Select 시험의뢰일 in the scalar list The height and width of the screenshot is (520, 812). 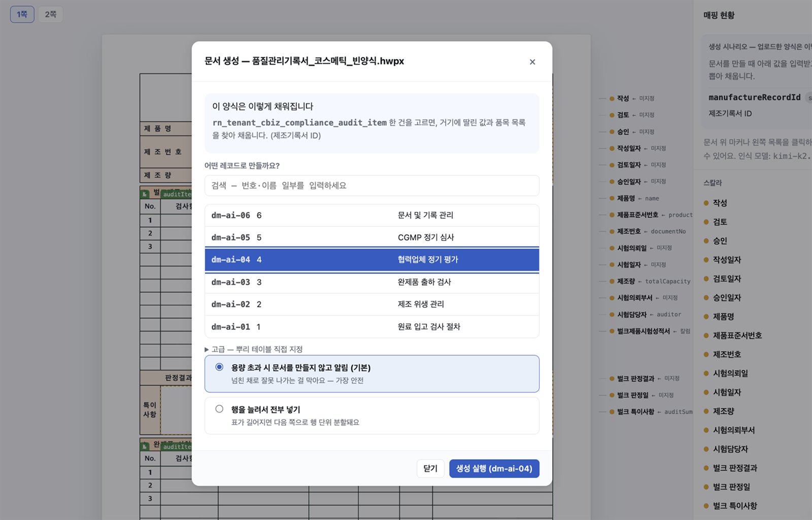coord(731,373)
